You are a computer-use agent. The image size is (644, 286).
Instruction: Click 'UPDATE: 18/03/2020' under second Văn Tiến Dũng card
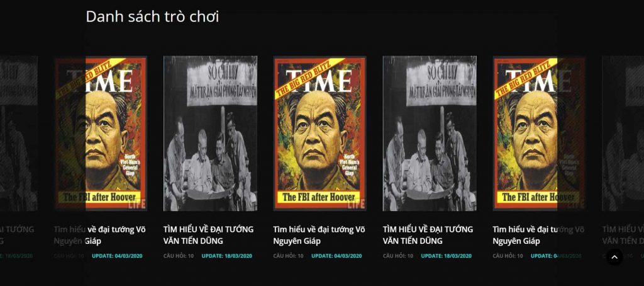[446, 256]
